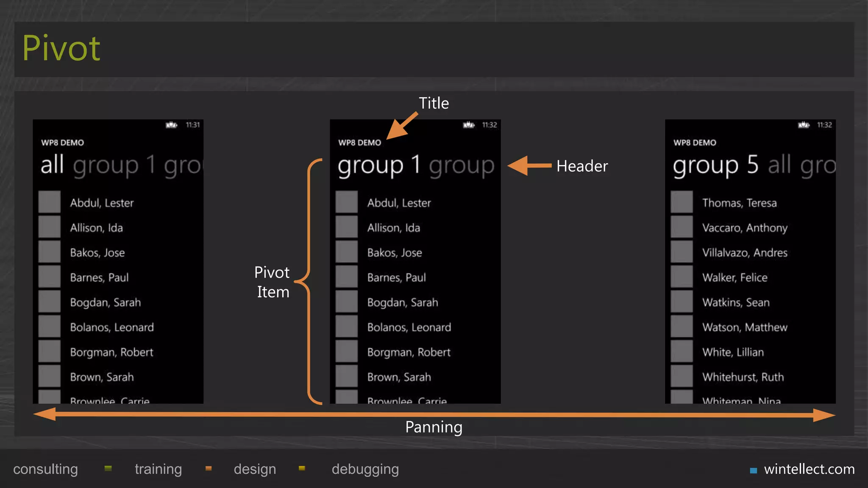
Task: Tap the greyed 'group 1' header on the left phone
Action: point(114,165)
